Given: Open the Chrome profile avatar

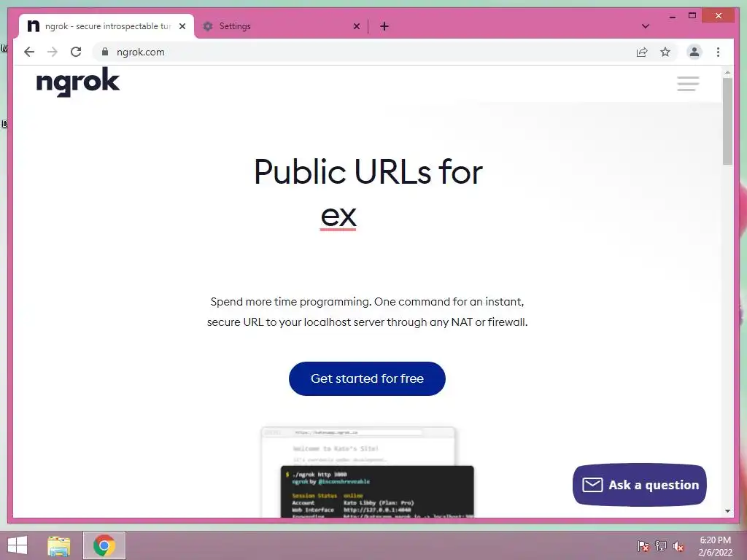Looking at the screenshot, I should coord(694,52).
